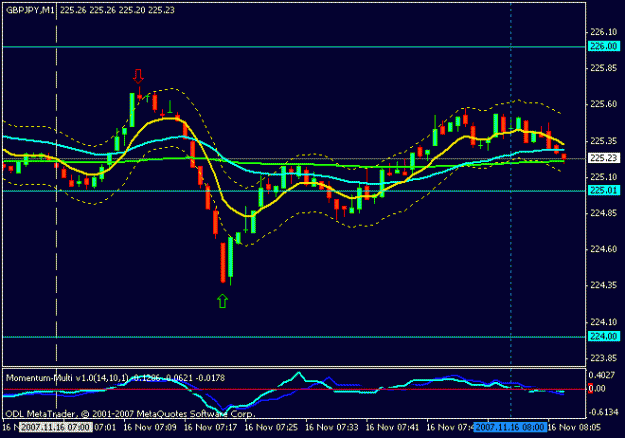Image resolution: width=625 pixels, height=438 pixels.
Task: Click the 225.85 price scale value
Action: (603, 68)
